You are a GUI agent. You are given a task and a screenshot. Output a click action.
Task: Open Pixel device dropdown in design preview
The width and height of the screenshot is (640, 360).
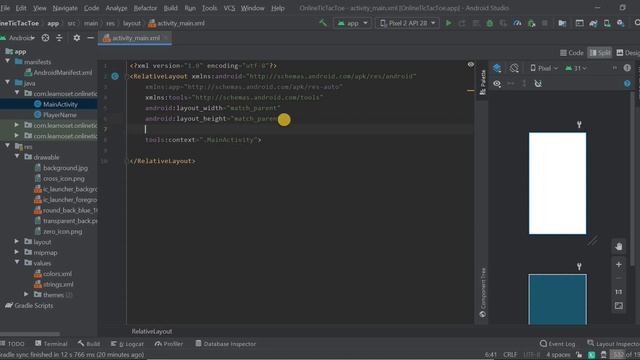[544, 68]
